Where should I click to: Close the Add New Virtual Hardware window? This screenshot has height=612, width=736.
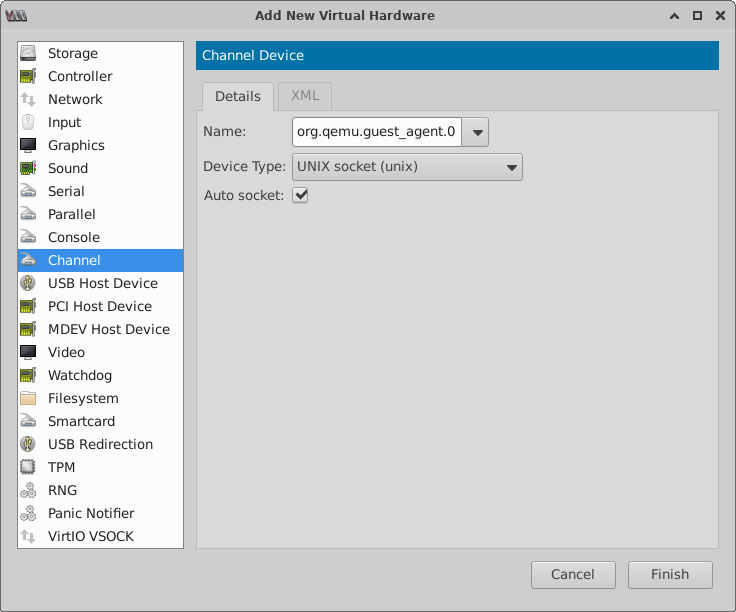pos(718,15)
